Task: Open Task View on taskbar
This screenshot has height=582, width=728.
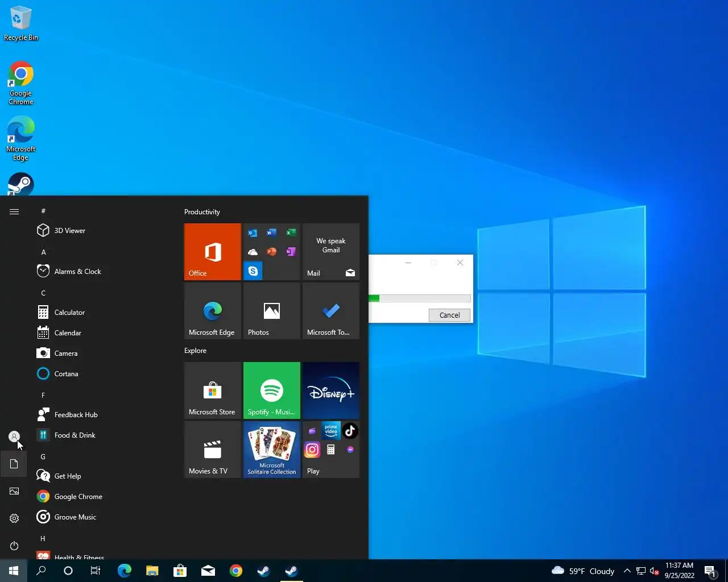Action: 96,571
